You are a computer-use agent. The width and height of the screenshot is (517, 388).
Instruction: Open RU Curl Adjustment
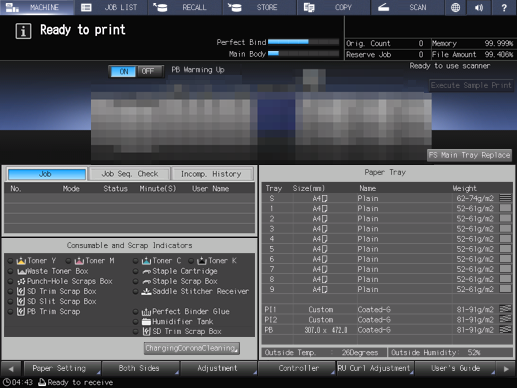coord(375,368)
